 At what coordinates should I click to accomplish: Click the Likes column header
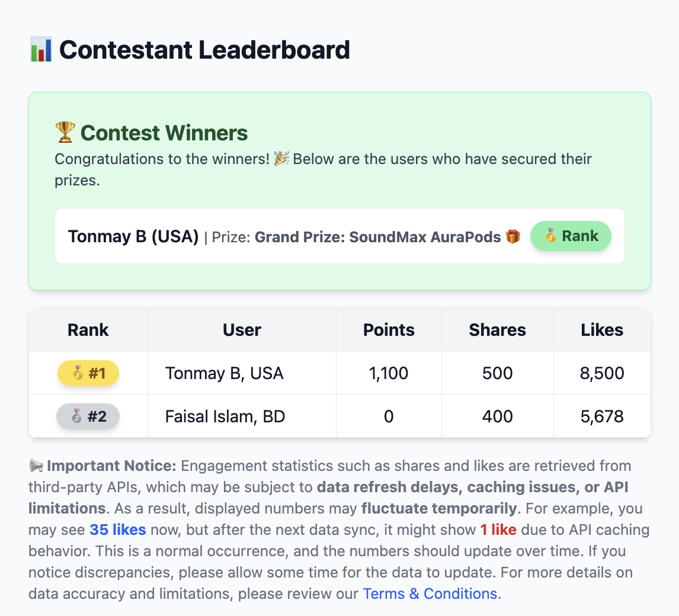pyautogui.click(x=602, y=330)
